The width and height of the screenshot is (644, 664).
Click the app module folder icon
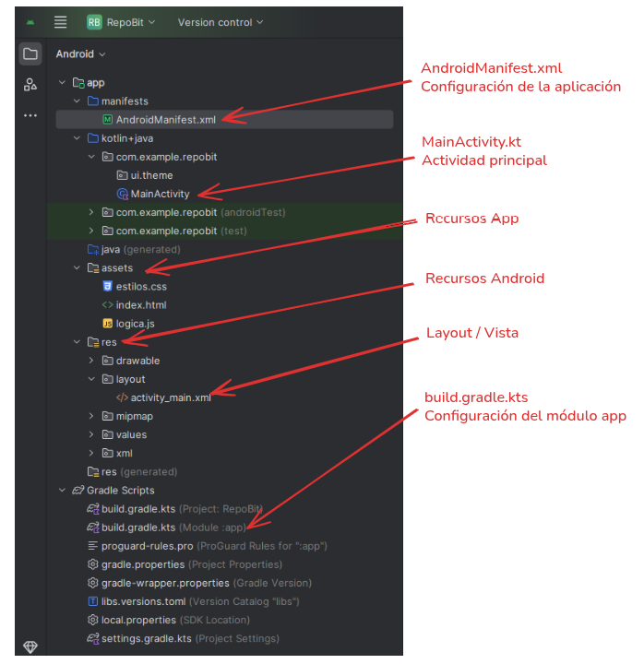(78, 83)
